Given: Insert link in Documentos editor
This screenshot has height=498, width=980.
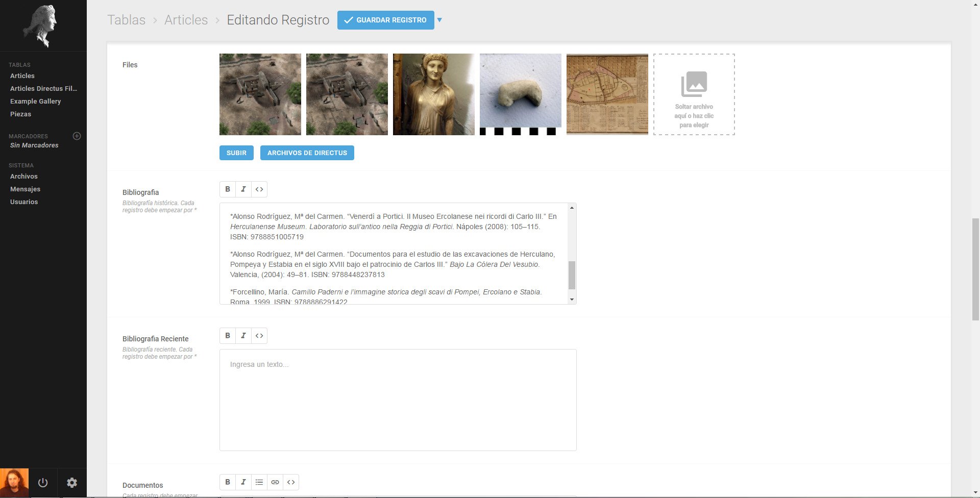Looking at the screenshot, I should point(275,482).
